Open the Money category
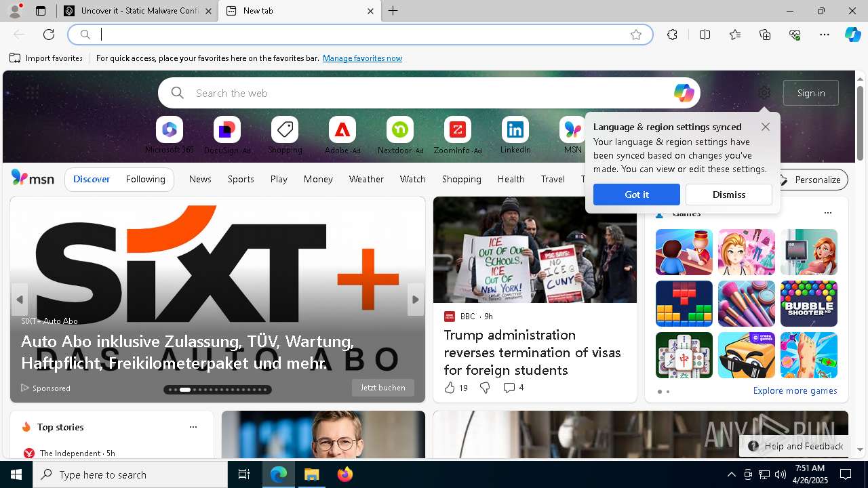 click(x=318, y=179)
